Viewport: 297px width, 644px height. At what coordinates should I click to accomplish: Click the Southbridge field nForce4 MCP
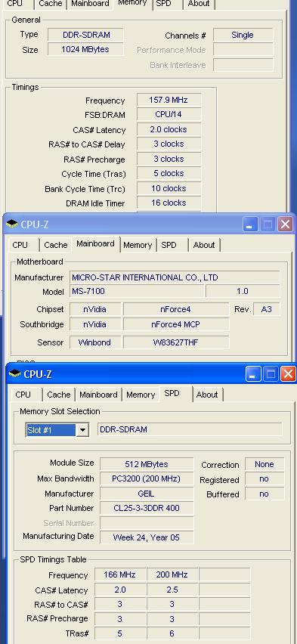tap(176, 324)
